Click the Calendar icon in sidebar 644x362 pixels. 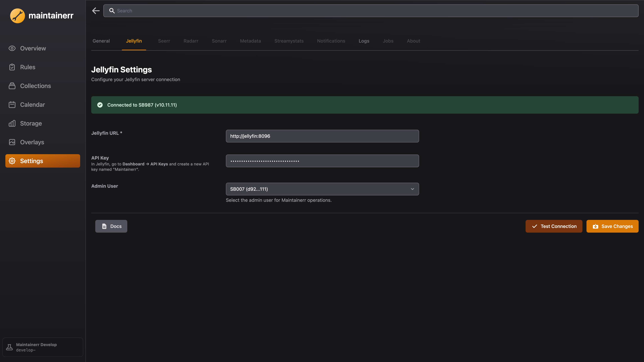click(12, 104)
